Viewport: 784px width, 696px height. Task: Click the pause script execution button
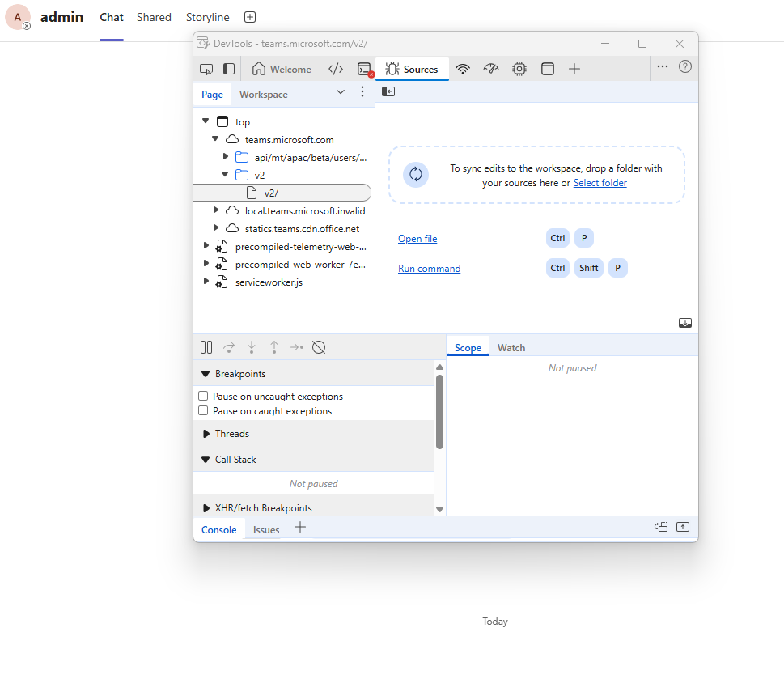click(x=206, y=347)
